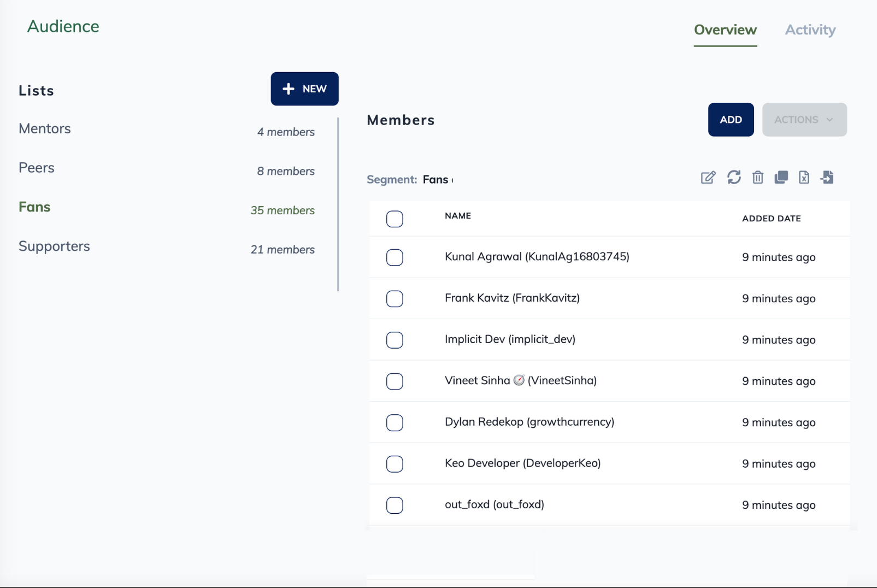Sort members by the NAME column header
This screenshot has height=588, width=877.
click(458, 216)
